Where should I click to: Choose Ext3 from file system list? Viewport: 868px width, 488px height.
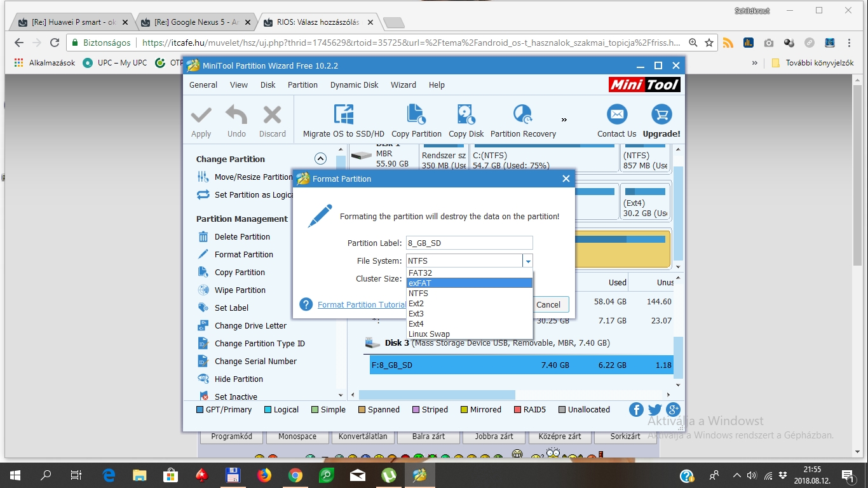tap(469, 313)
